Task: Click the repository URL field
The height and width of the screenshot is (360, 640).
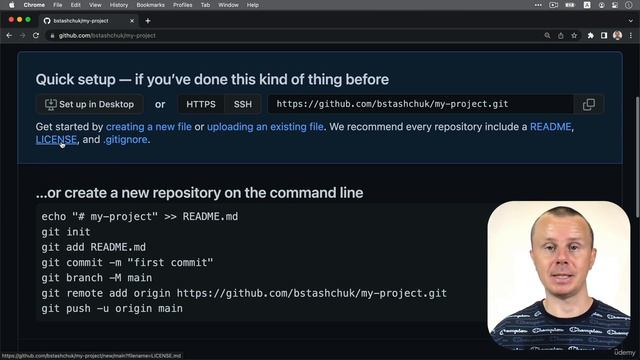Action: pos(420,104)
